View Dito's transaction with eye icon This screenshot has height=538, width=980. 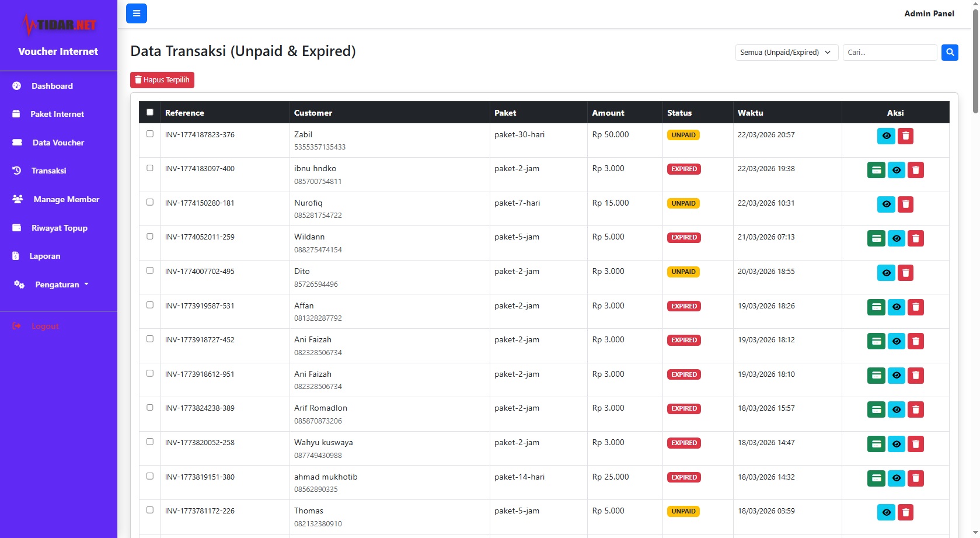pos(886,273)
